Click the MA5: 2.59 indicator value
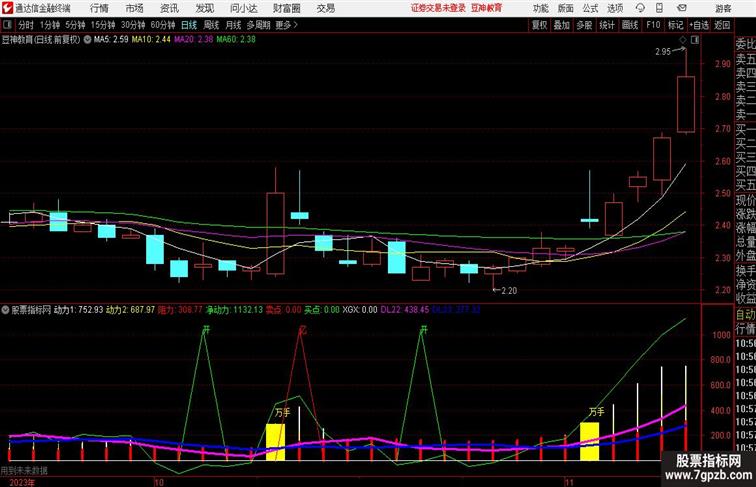Screen dimensions: 756x487 (111, 40)
